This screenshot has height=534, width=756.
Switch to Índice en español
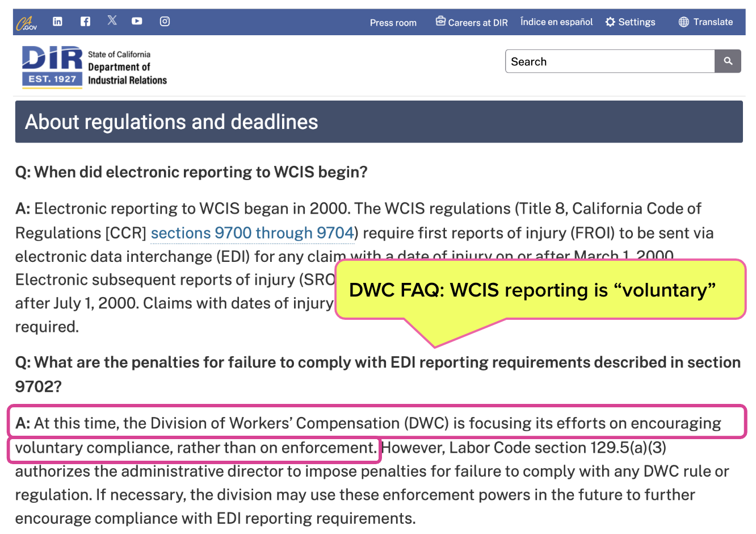coord(556,22)
